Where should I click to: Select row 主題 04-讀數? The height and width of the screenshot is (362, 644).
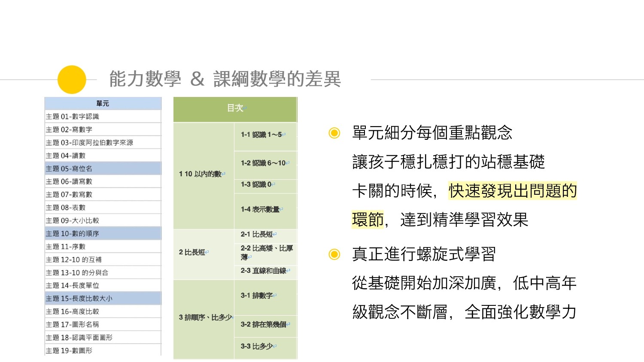pos(103,156)
